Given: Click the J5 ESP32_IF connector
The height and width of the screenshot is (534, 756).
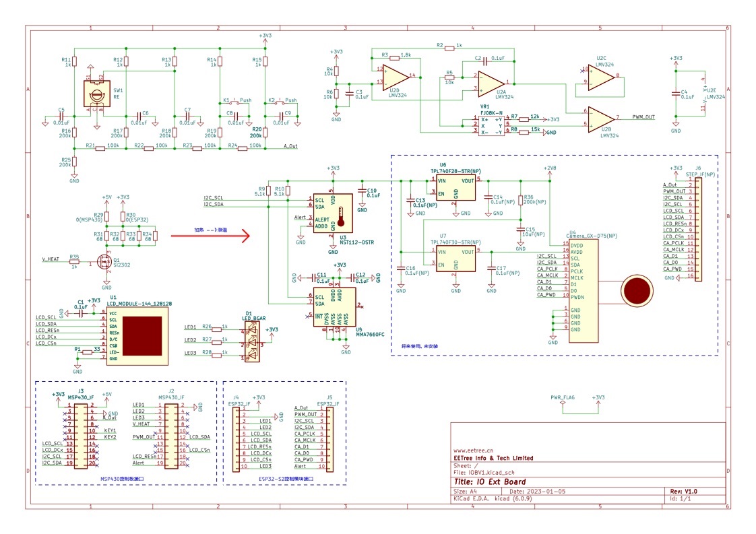Looking at the screenshot, I should (329, 439).
